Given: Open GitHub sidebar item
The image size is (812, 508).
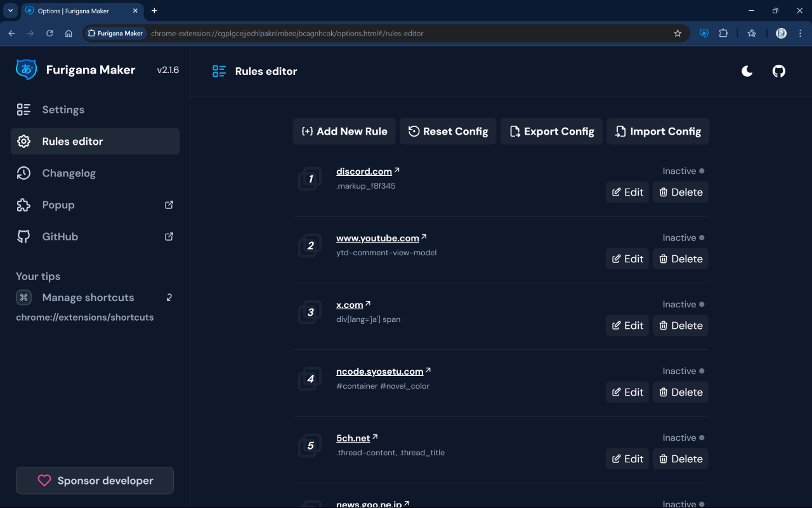Looking at the screenshot, I should coord(95,237).
